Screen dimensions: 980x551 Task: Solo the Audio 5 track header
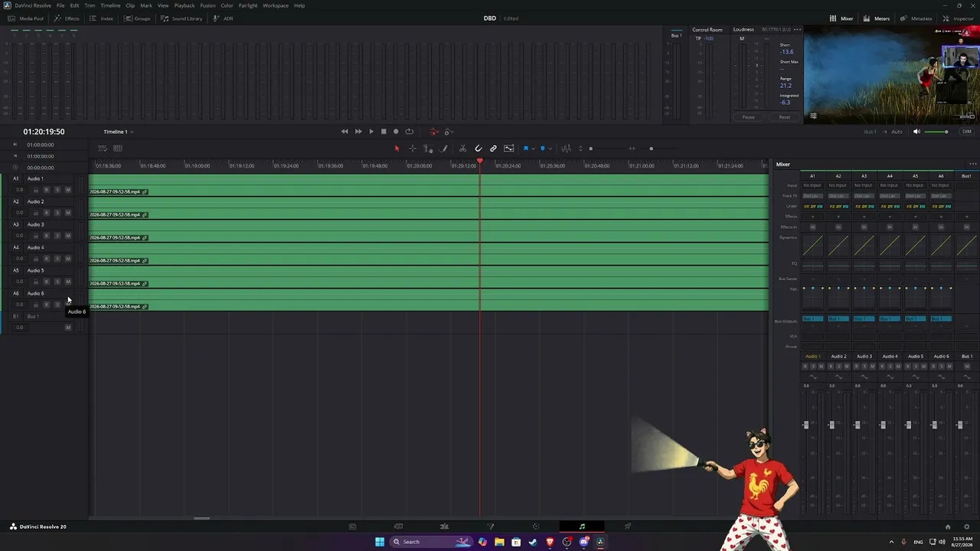point(57,282)
